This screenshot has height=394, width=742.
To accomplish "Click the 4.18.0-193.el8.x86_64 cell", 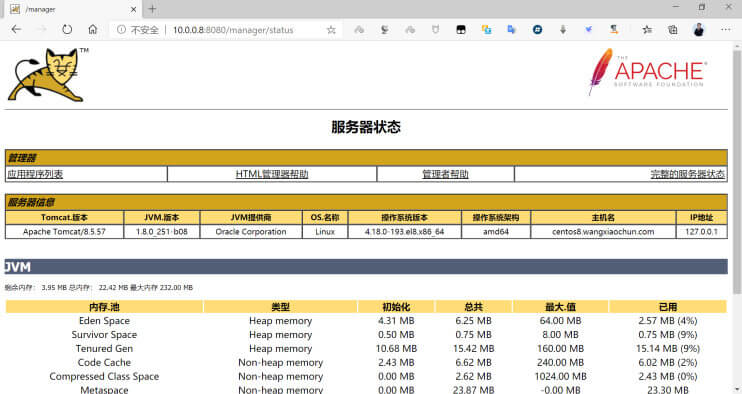I will [x=405, y=232].
